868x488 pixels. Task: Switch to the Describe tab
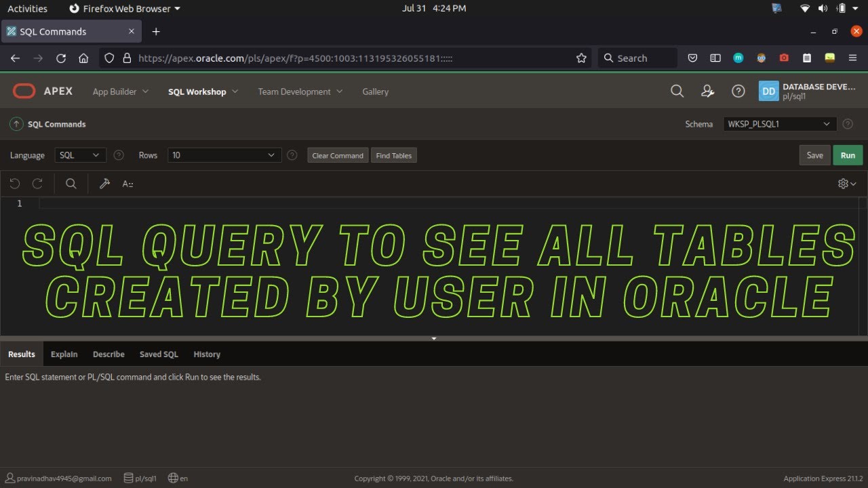(108, 354)
